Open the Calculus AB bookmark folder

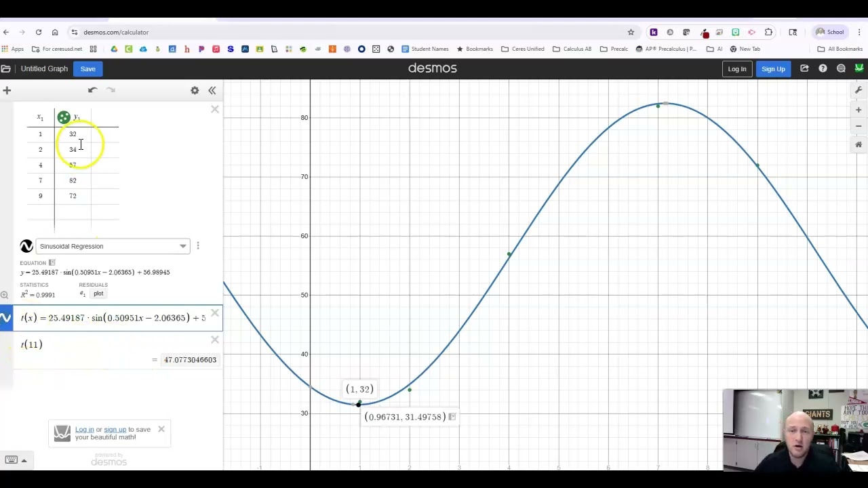[x=572, y=49]
